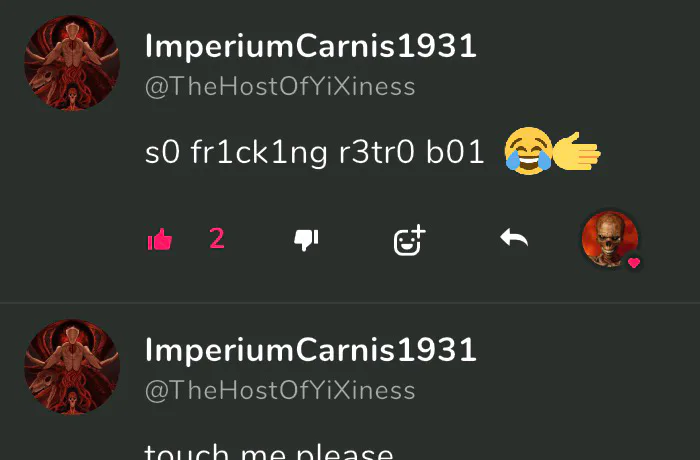Click the second @TheHostOfYiXiness handle
This screenshot has height=460, width=700.
point(280,390)
